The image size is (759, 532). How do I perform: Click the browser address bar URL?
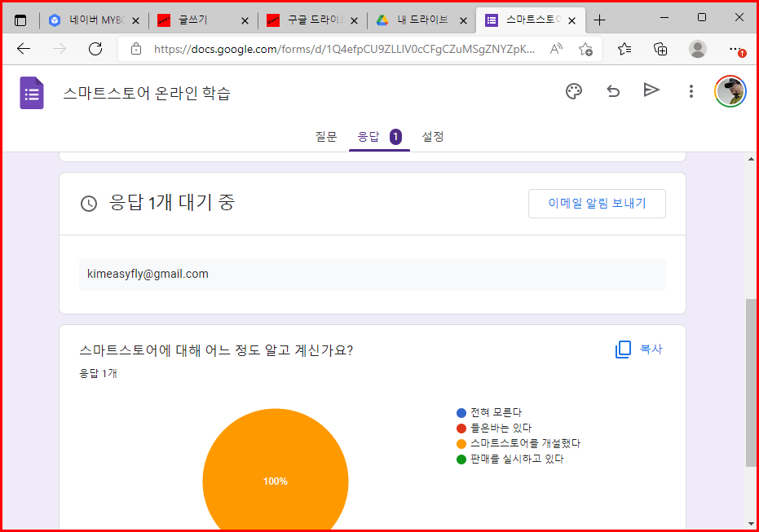344,49
